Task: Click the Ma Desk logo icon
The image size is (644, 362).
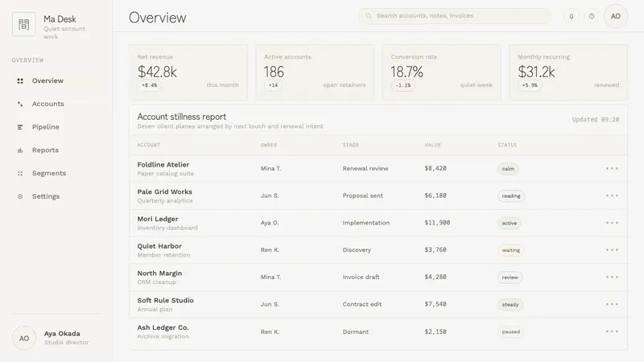Action: (x=24, y=24)
